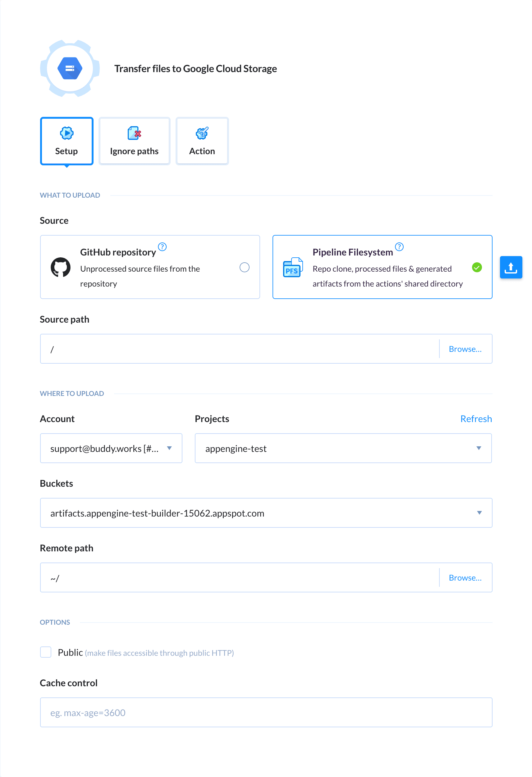Enable the Public files option

pyautogui.click(x=46, y=652)
